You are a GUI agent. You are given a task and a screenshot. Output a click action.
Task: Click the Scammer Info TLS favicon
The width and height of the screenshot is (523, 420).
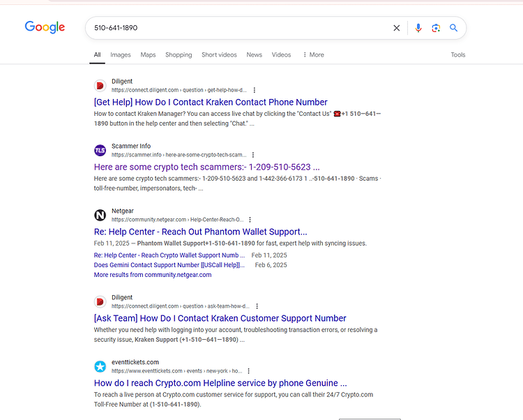[100, 151]
